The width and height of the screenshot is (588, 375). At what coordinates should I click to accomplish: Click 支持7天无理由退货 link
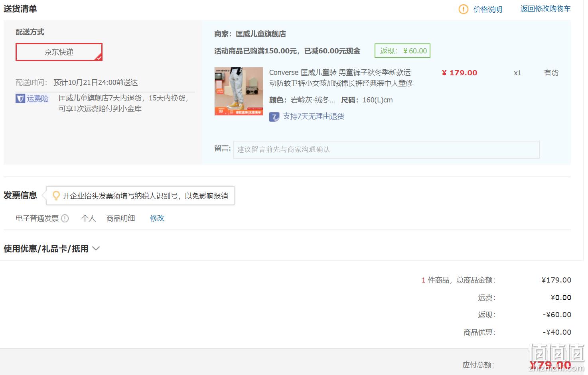pos(314,116)
